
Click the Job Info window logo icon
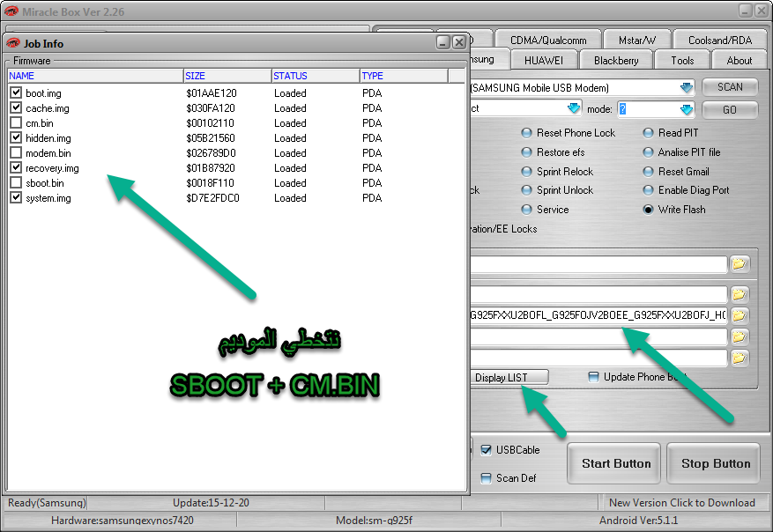(x=13, y=43)
